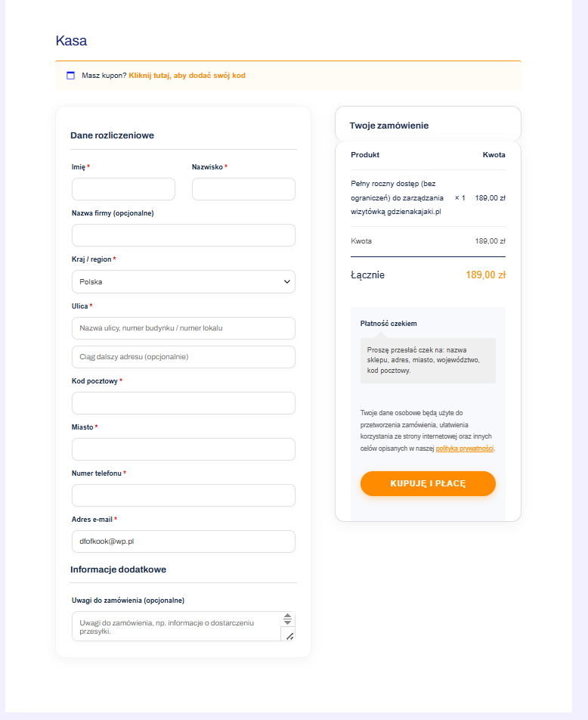The width and height of the screenshot is (588, 720).
Task: Click the Adres e-mail field
Action: [x=183, y=542]
